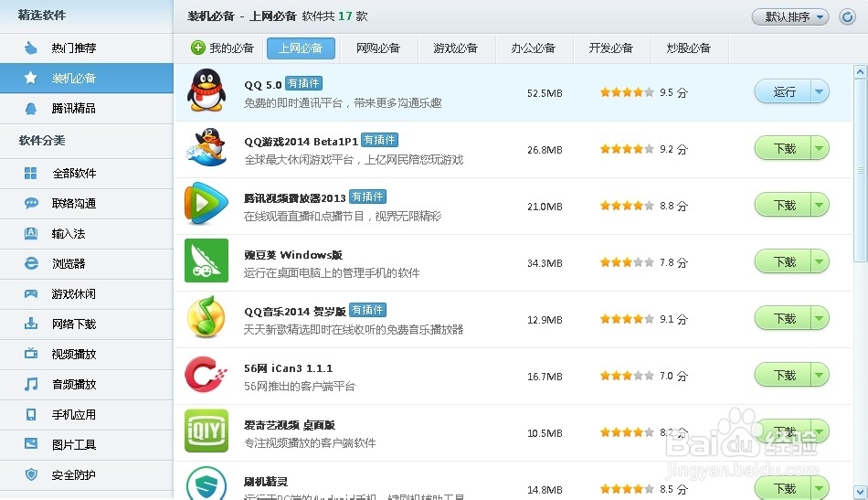Screen dimensions: 868x500
Task: Click the 52.5MB size of QQ 5.0
Action: 545,93
